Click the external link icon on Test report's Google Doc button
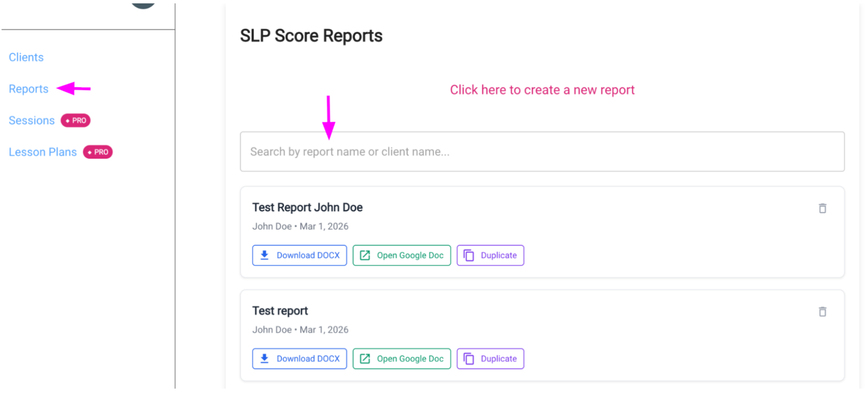 coord(365,358)
